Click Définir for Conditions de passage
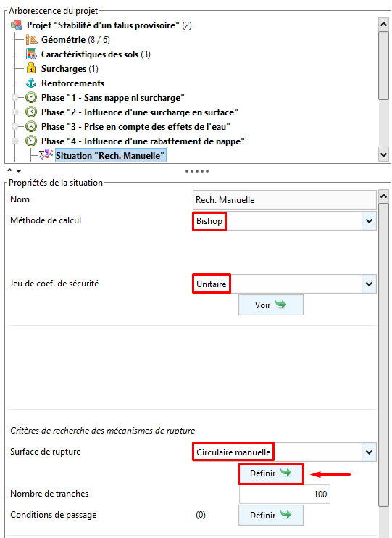 (271, 515)
